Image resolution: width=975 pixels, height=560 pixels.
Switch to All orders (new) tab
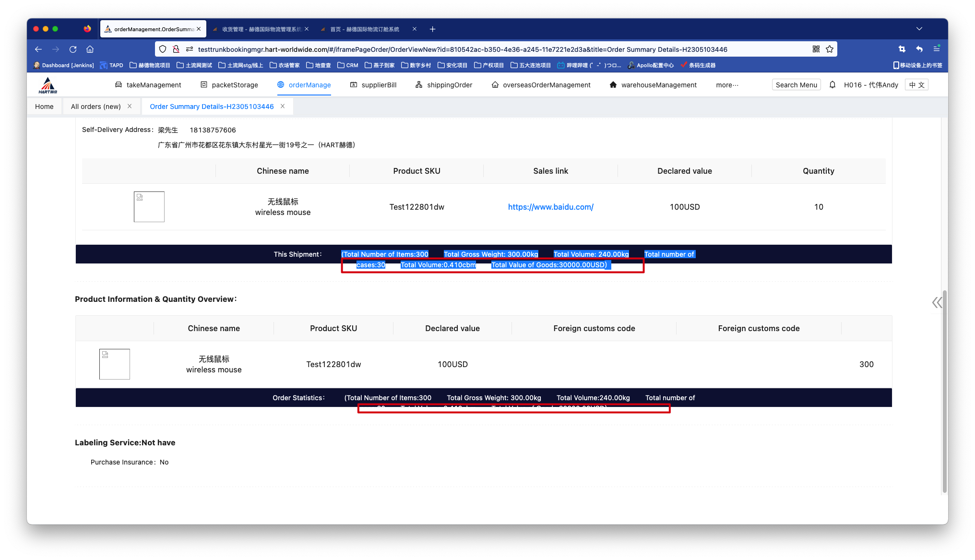click(96, 107)
